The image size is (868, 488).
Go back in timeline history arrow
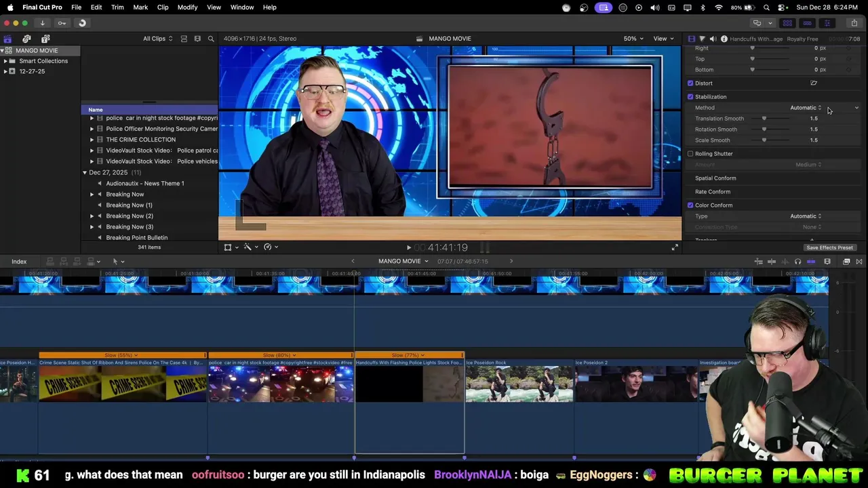pos(353,262)
